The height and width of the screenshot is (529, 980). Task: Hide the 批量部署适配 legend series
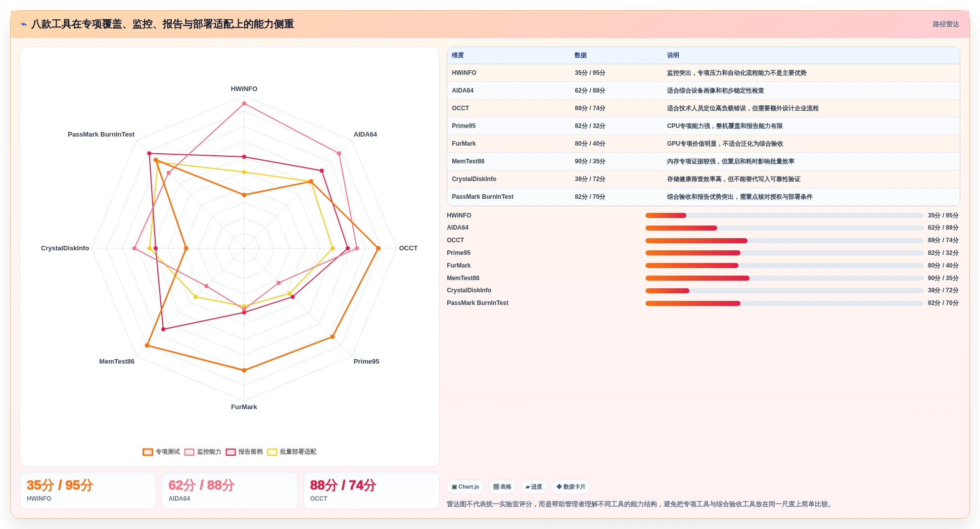click(292, 452)
